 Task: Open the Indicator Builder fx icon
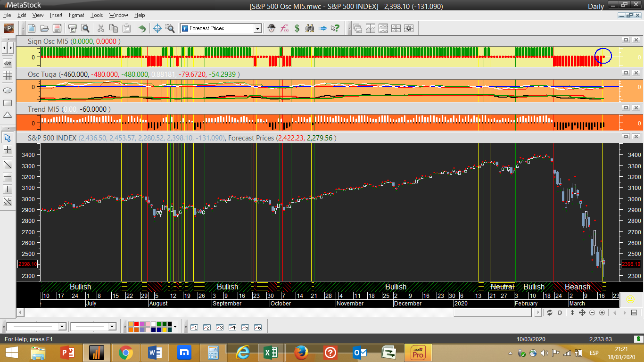tap(284, 28)
